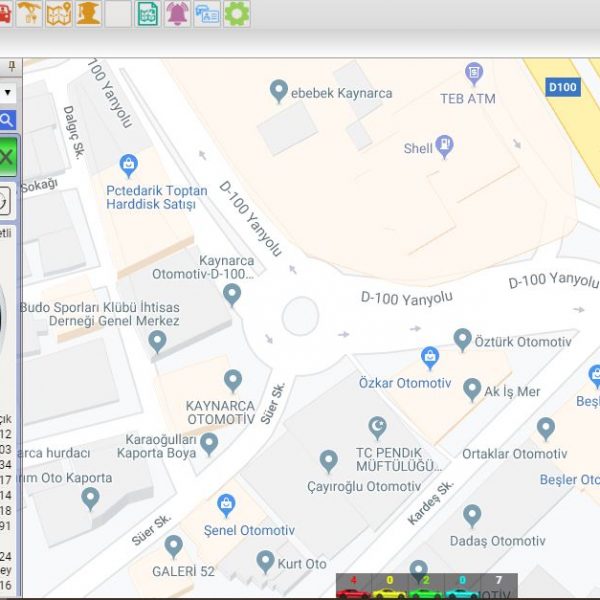Viewport: 600px width, 600px height.
Task: Click the Şenel Otomotiv label text
Action: [x=249, y=530]
